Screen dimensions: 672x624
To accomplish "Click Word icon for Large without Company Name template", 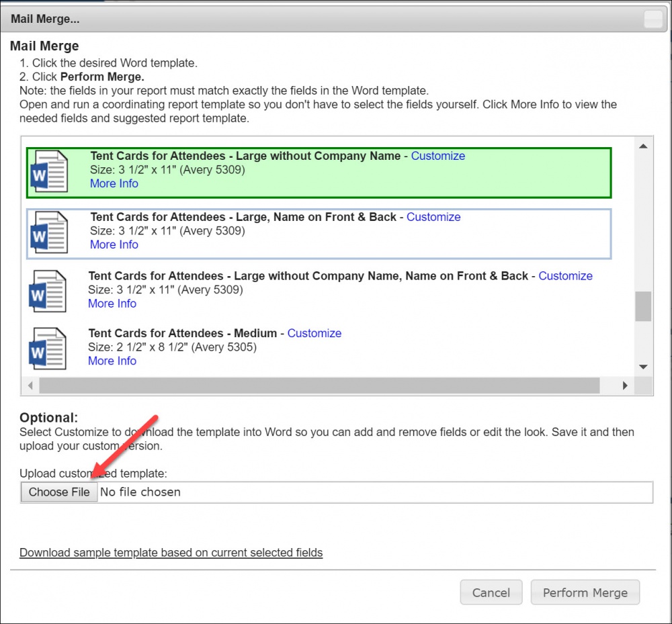I will pyautogui.click(x=49, y=173).
